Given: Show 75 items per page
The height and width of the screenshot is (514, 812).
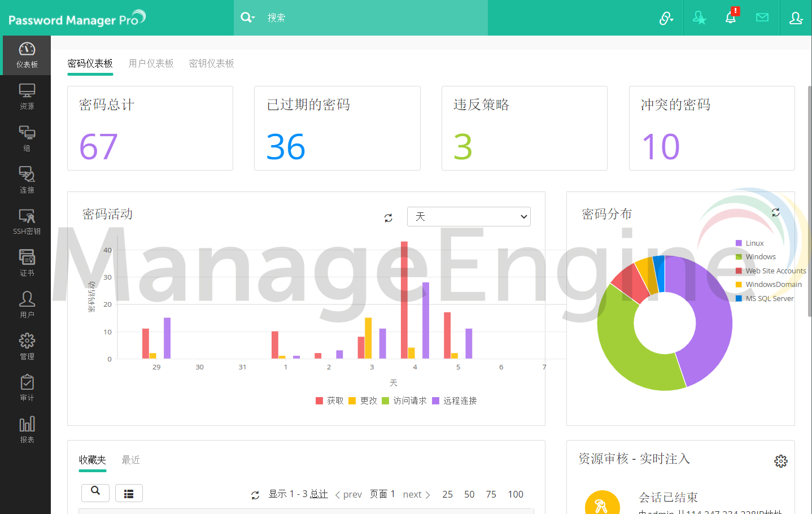Looking at the screenshot, I should [491, 494].
